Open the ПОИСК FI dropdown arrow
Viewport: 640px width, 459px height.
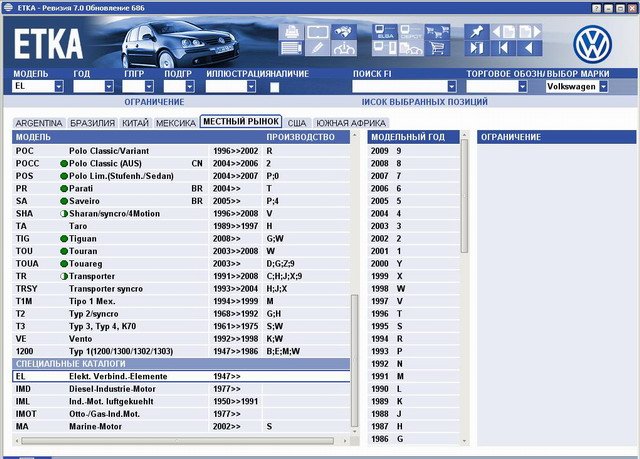451,86
